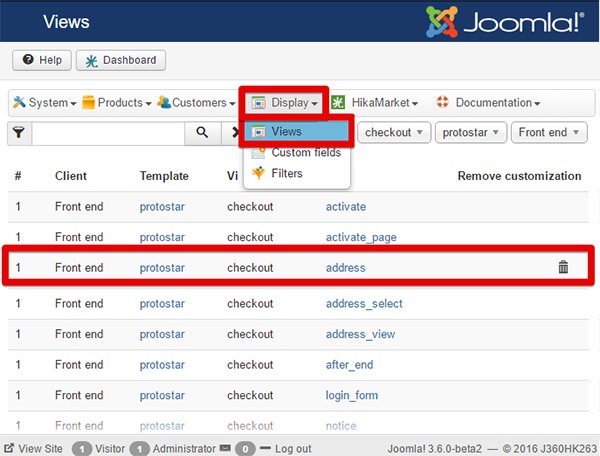Click protostar link in login_form row
600x456 pixels.
click(162, 396)
